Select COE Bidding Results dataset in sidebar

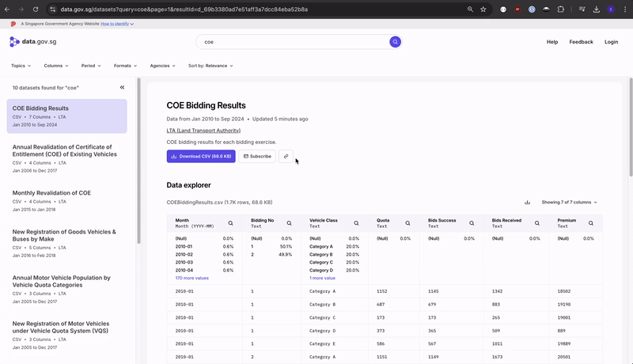pos(67,116)
